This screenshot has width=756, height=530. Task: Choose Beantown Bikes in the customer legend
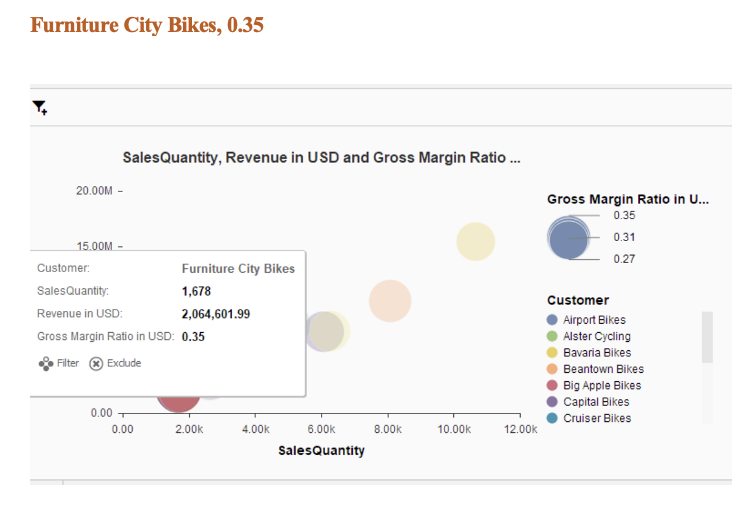(600, 369)
